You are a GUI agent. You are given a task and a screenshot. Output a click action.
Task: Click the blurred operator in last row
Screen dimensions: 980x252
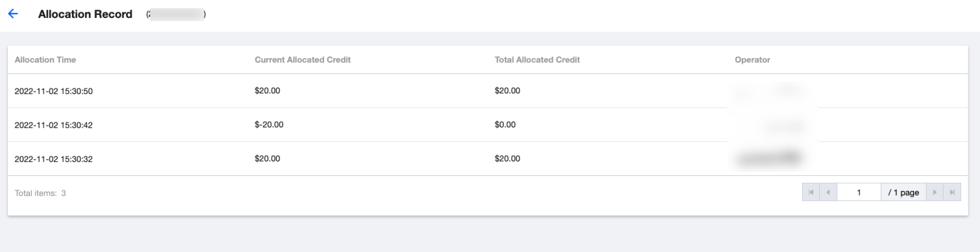(x=769, y=158)
